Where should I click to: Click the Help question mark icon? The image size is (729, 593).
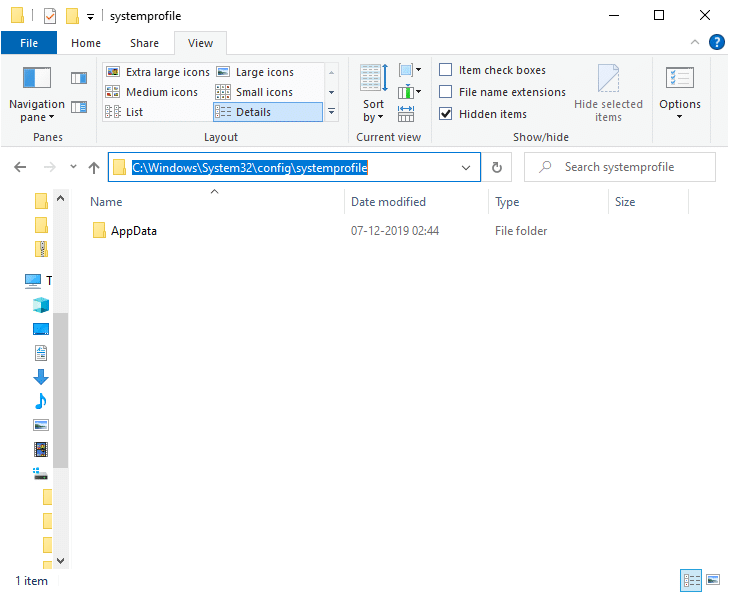click(716, 43)
